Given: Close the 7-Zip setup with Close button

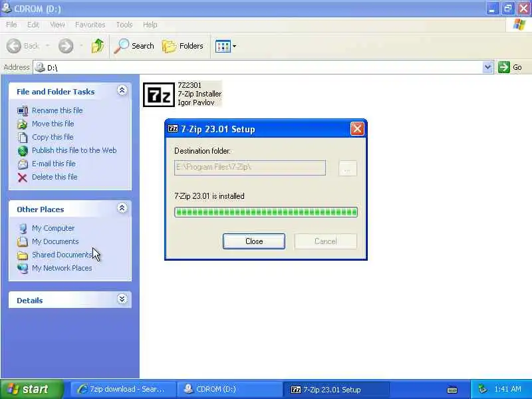Looking at the screenshot, I should [254, 241].
